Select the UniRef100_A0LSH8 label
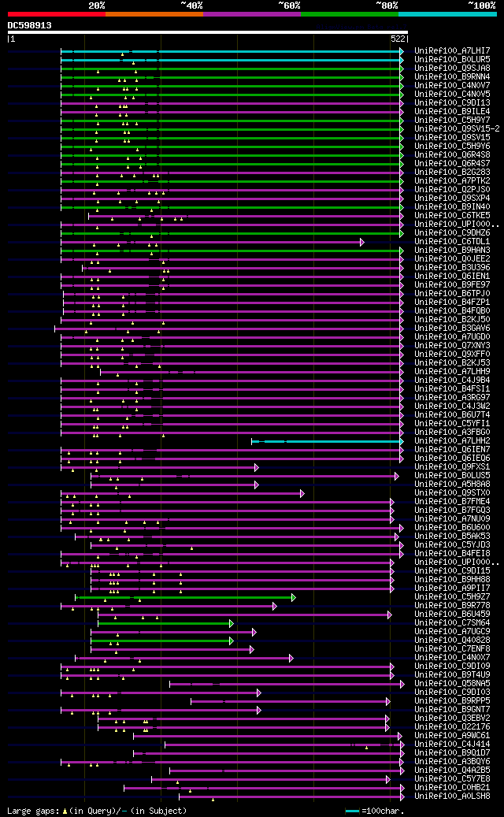504x817 pixels. (452, 797)
